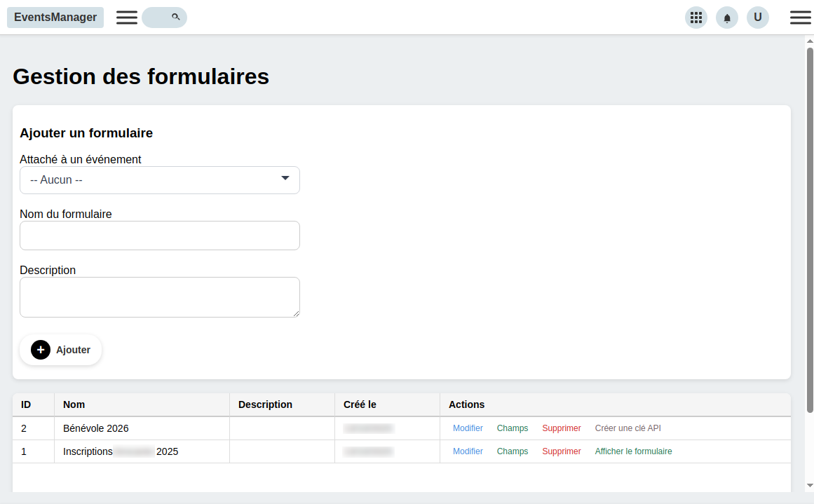Open the user avatar menu

(x=758, y=18)
